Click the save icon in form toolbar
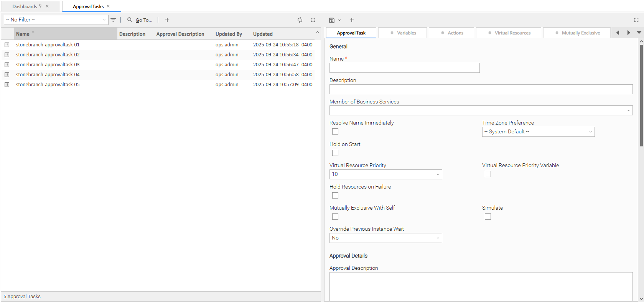 tap(332, 20)
